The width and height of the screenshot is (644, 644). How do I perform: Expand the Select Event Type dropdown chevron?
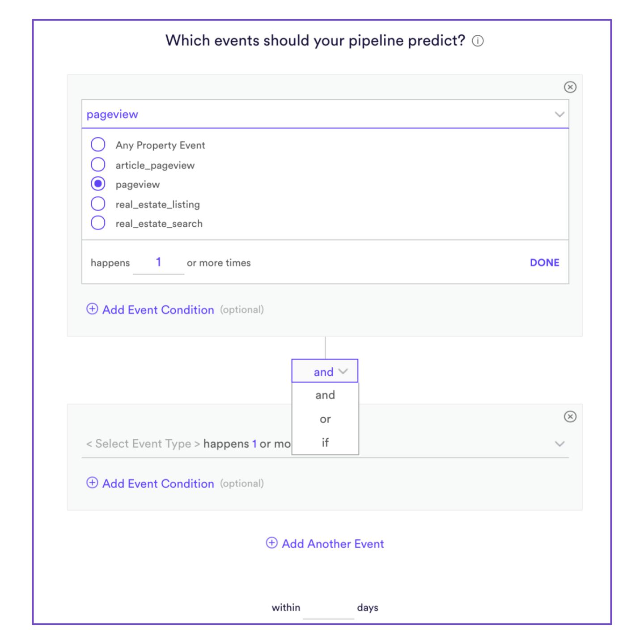559,444
